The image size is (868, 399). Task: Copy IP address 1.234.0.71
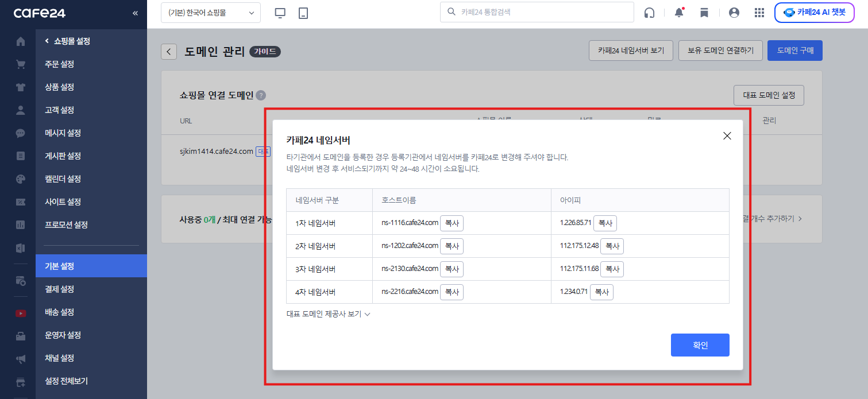click(x=601, y=292)
